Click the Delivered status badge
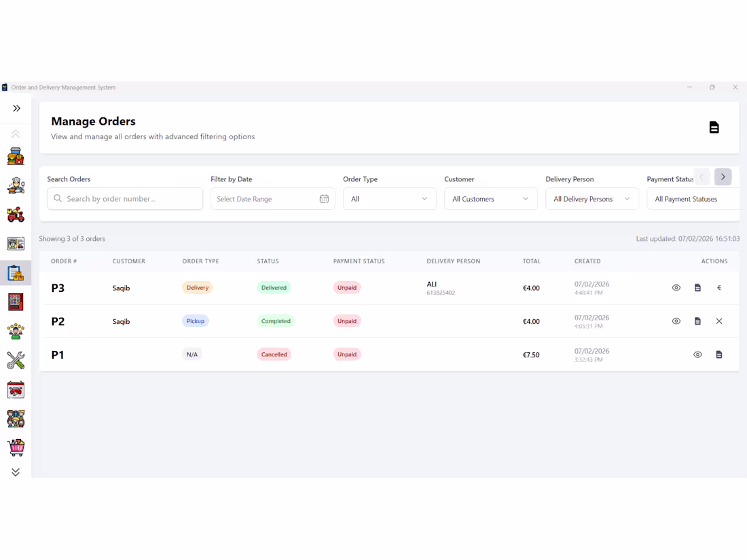 [x=274, y=288]
